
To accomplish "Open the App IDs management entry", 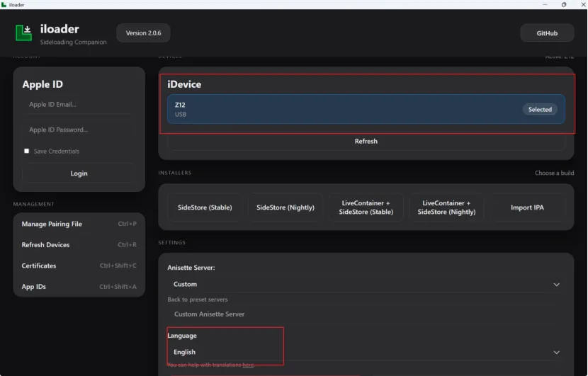I will (79, 287).
